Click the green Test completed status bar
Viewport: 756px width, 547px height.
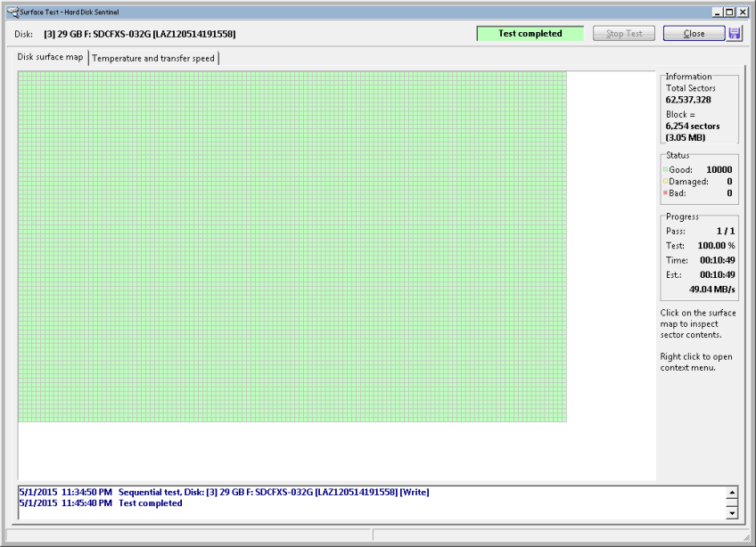pyautogui.click(x=530, y=34)
